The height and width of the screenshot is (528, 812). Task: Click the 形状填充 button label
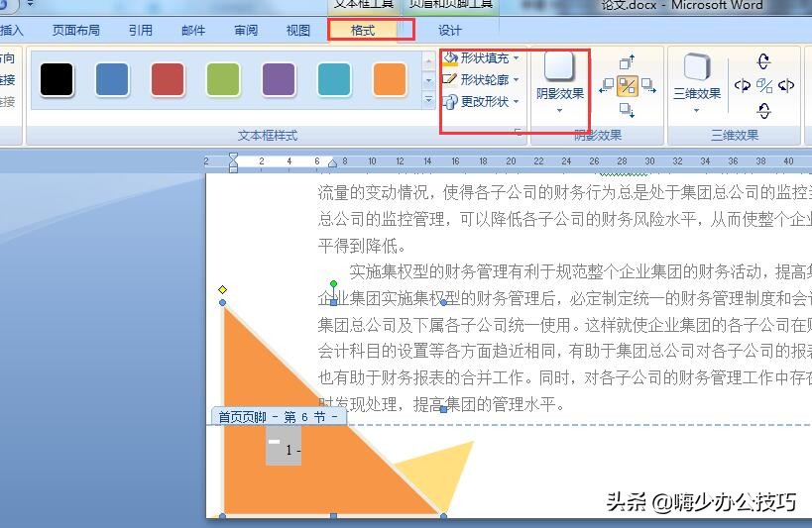(x=485, y=58)
